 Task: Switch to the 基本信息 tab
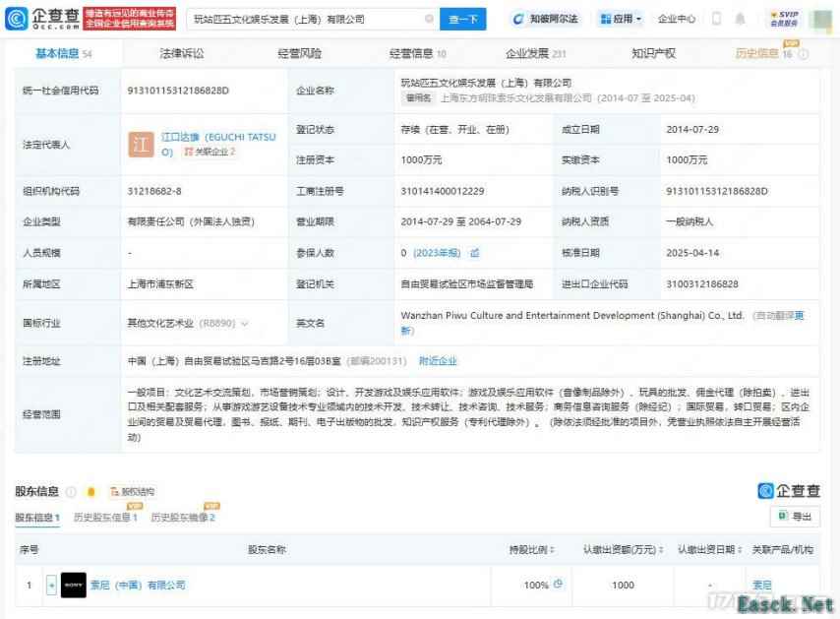pos(63,53)
